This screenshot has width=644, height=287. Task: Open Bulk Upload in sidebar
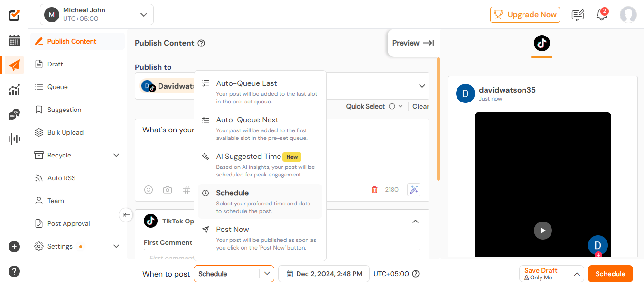[x=78, y=132]
